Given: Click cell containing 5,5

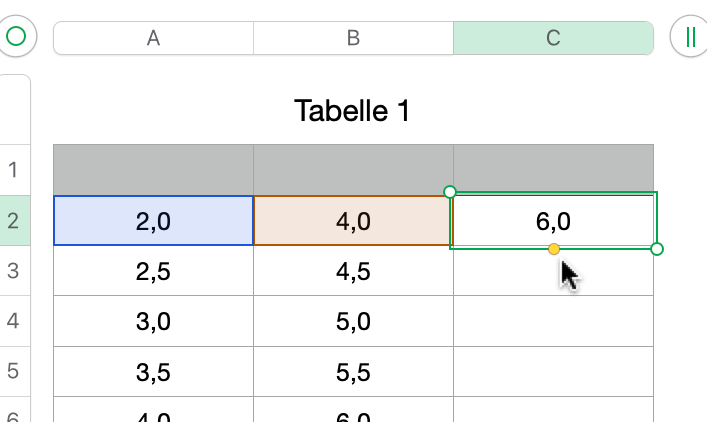Looking at the screenshot, I should coord(353,372).
